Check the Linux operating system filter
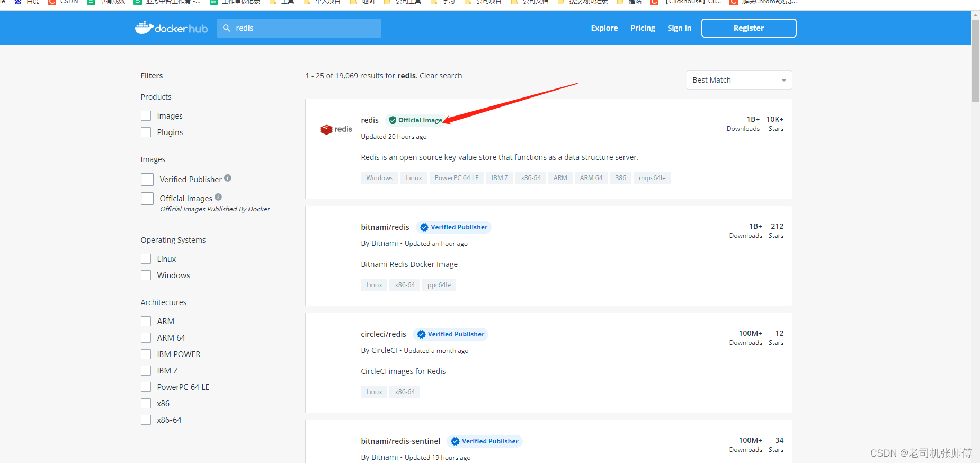This screenshot has height=463, width=980. [x=146, y=259]
